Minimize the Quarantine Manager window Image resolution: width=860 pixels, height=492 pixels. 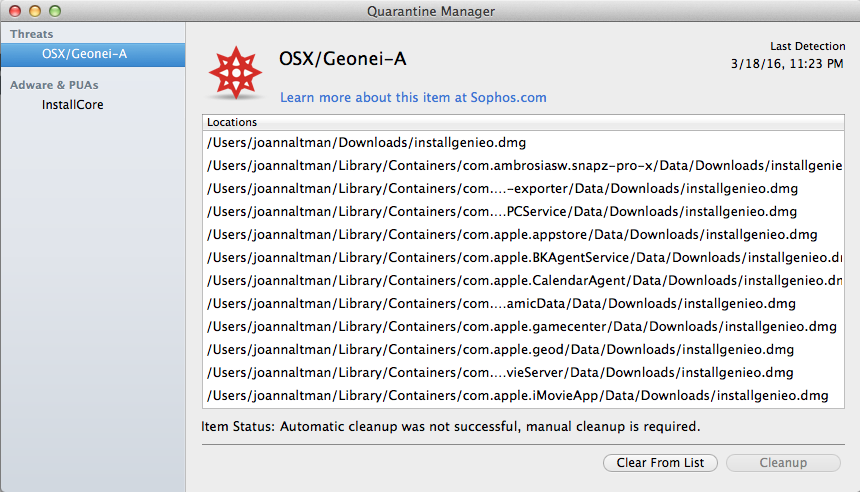pyautogui.click(x=35, y=11)
